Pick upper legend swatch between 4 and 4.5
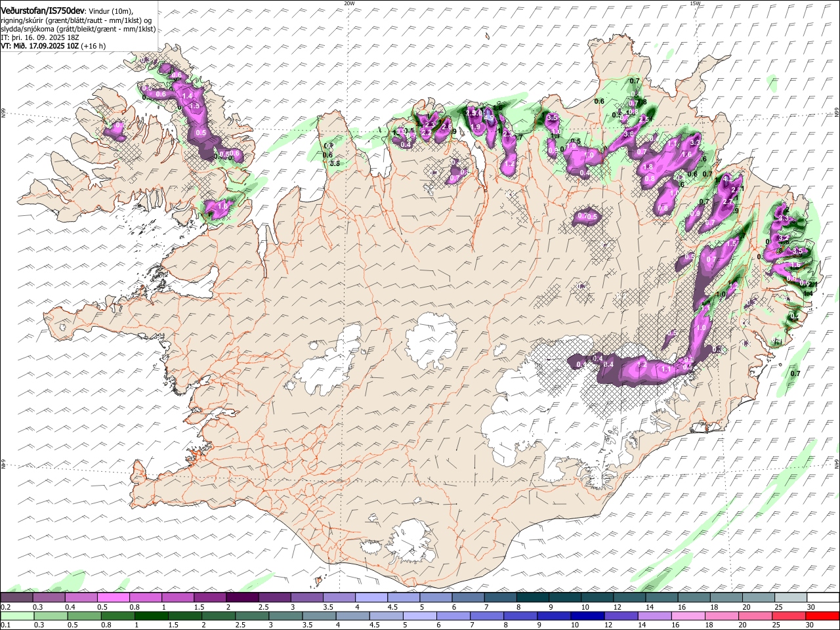 370,598
